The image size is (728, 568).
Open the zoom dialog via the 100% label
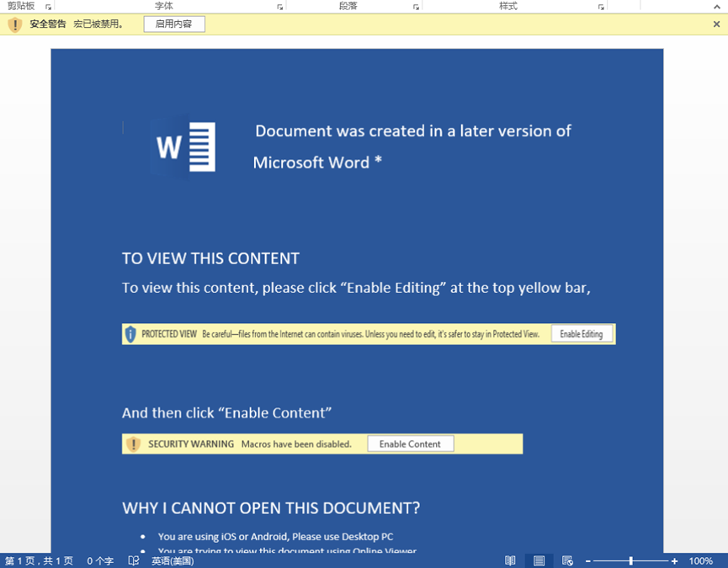[700, 560]
